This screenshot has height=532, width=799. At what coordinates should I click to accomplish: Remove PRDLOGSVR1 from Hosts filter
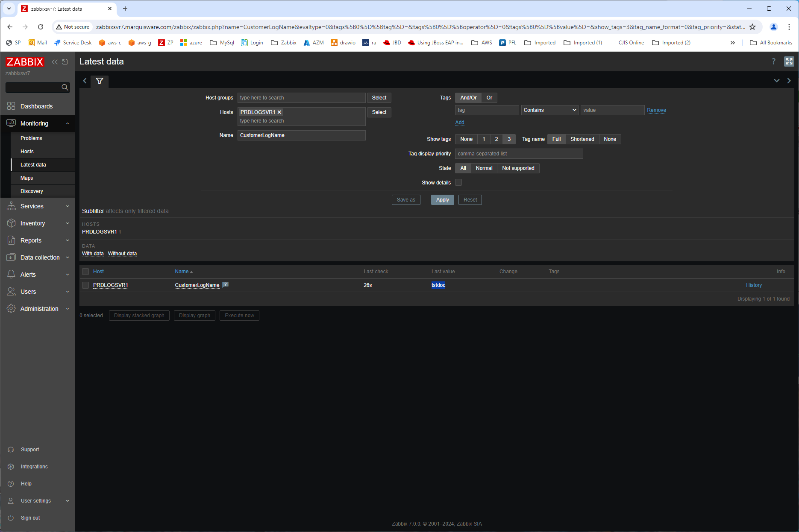click(279, 112)
